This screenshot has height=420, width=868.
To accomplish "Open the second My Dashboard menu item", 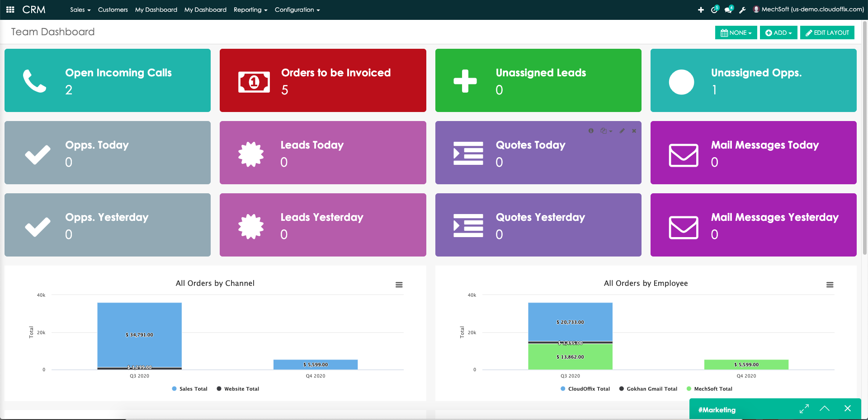I will coord(205,9).
